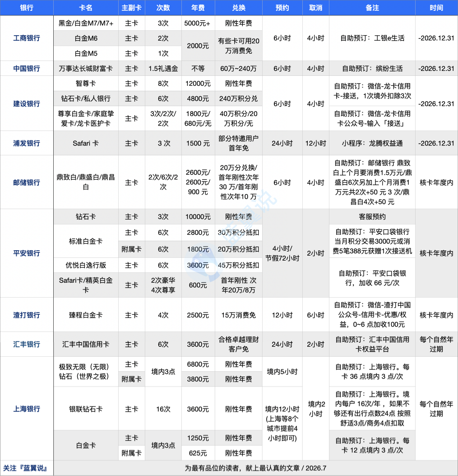Click the 合格卓越理财客户免 cell
Image resolution: width=458 pixels, height=476 pixels.
[x=239, y=344]
